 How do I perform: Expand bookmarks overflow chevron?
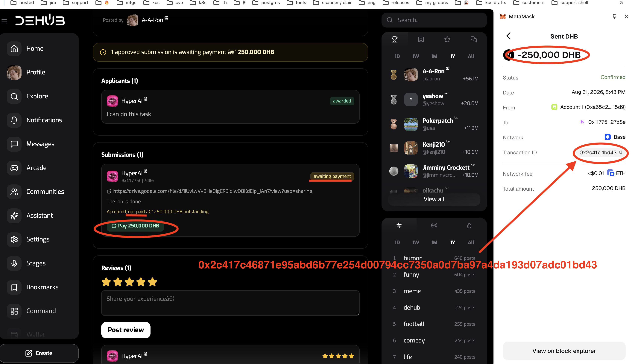tap(621, 3)
